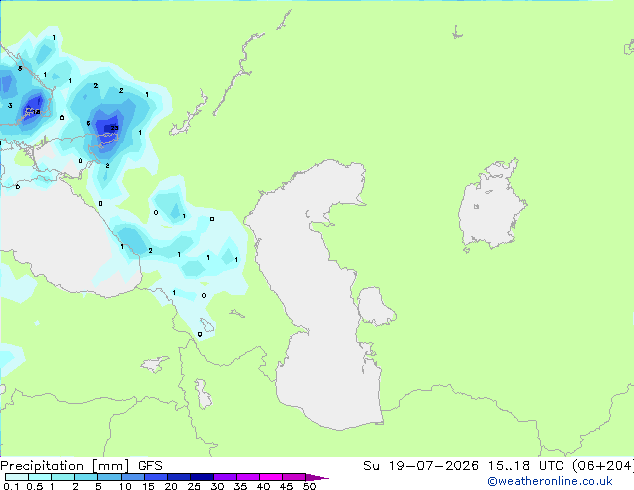Click legend scale label '0.1'
The height and width of the screenshot is (490, 634).
coord(11,486)
